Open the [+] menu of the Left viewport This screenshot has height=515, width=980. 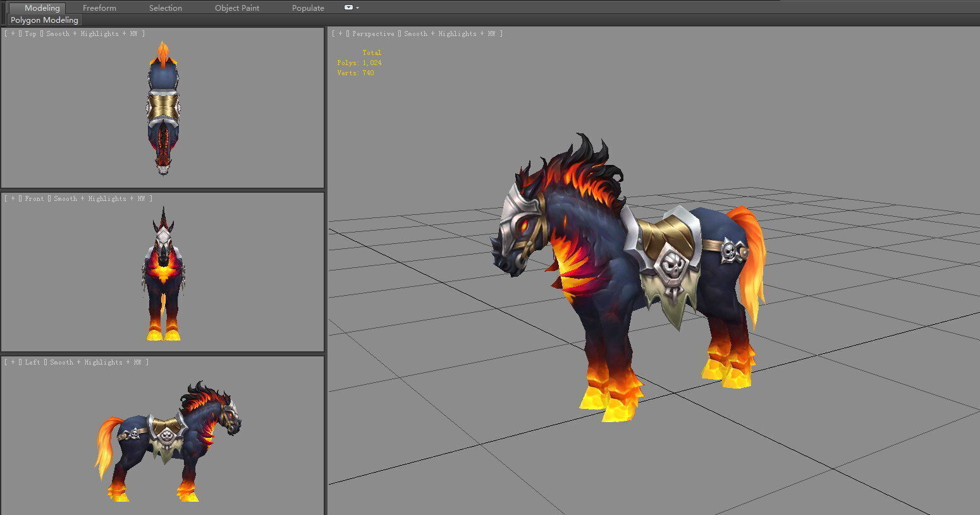(13, 362)
